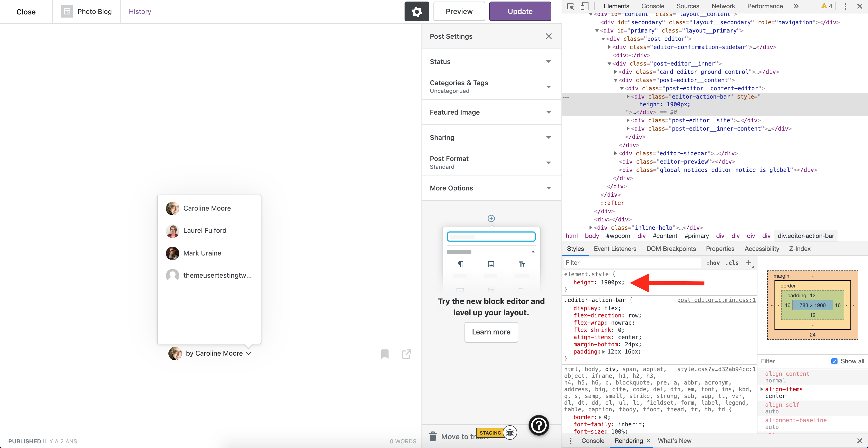This screenshot has width=868, height=448.
Task: Click the bookmark icon below the editor
Action: pyautogui.click(x=385, y=354)
